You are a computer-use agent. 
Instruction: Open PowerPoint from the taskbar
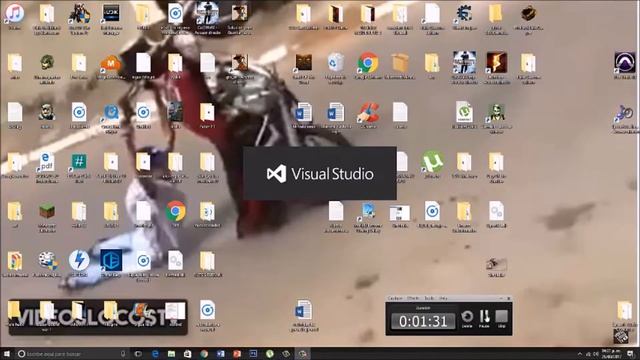tap(237, 354)
